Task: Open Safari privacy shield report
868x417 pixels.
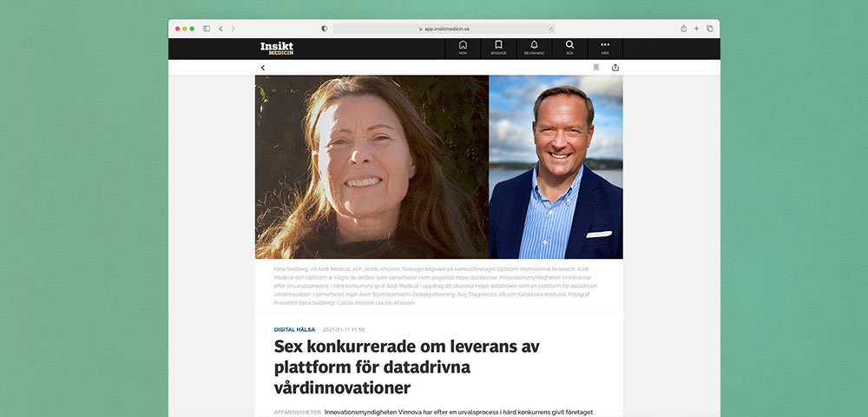Action: click(325, 29)
